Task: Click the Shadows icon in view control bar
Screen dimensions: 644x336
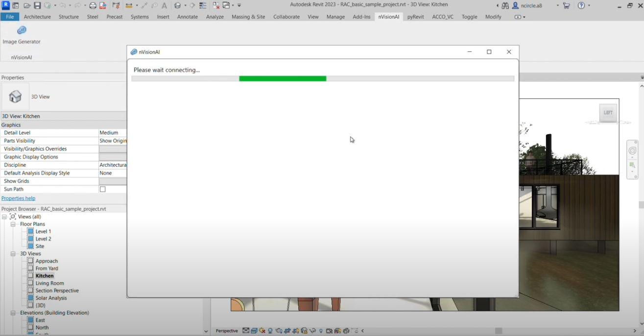Action: (x=270, y=331)
